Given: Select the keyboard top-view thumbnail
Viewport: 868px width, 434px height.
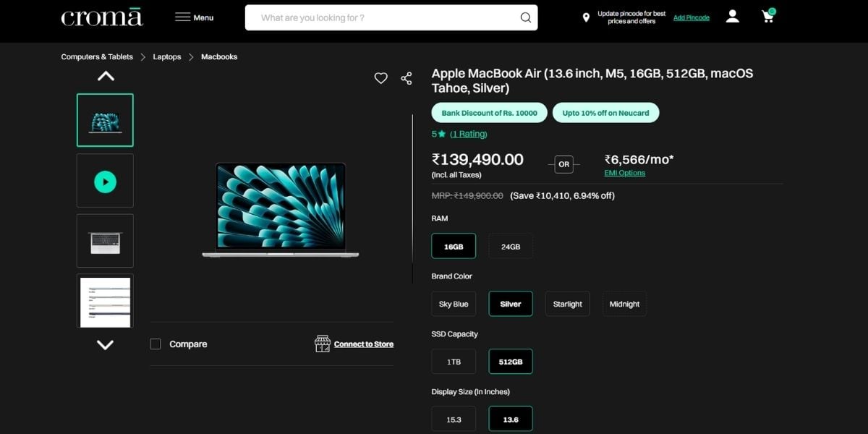Looking at the screenshot, I should tap(105, 241).
